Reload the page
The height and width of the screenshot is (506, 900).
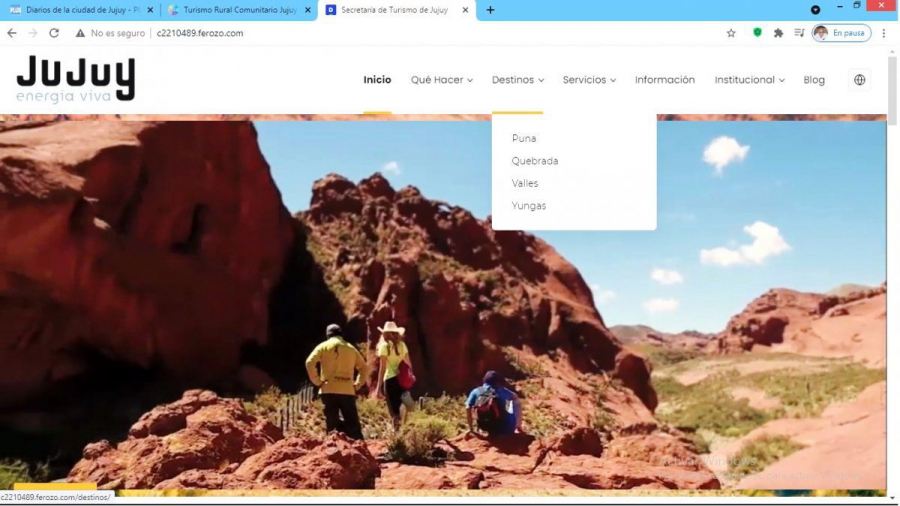click(54, 33)
